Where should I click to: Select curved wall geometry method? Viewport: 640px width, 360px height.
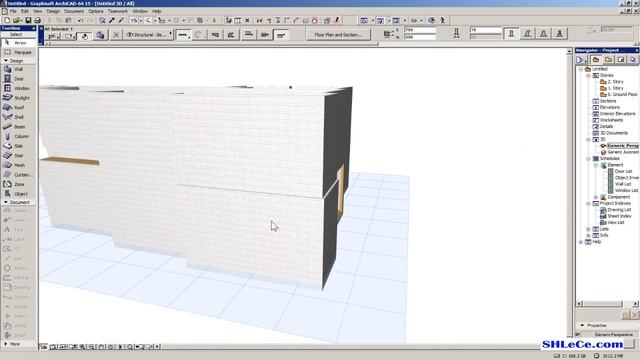[198, 35]
